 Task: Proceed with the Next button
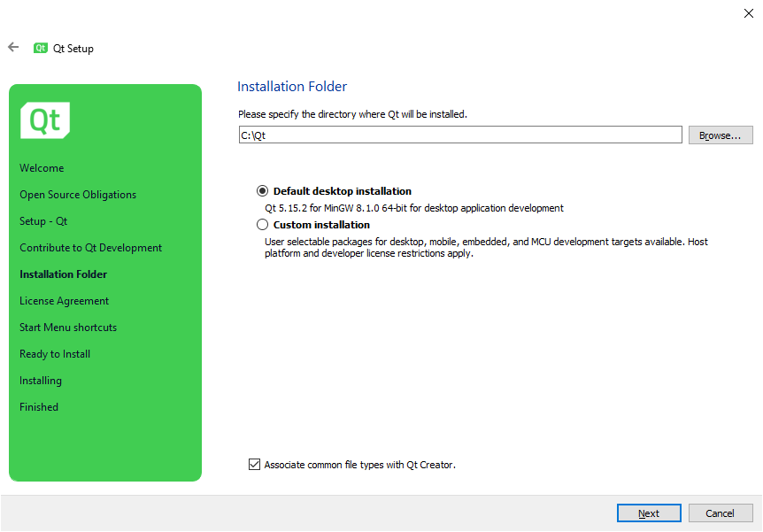point(649,513)
